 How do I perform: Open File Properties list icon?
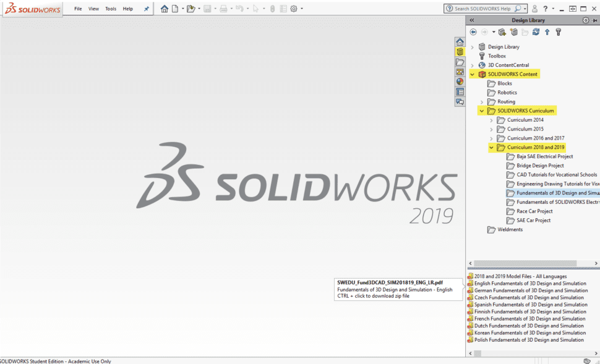point(283,9)
